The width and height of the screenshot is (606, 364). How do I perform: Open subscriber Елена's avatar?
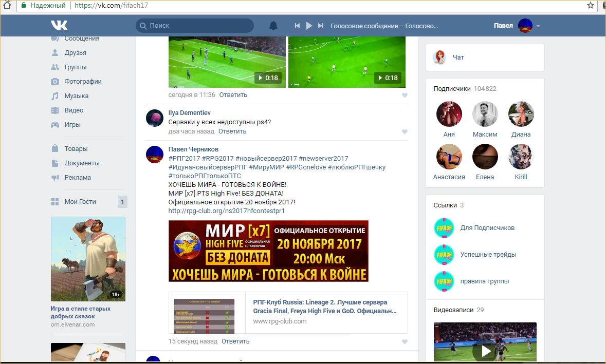(485, 157)
